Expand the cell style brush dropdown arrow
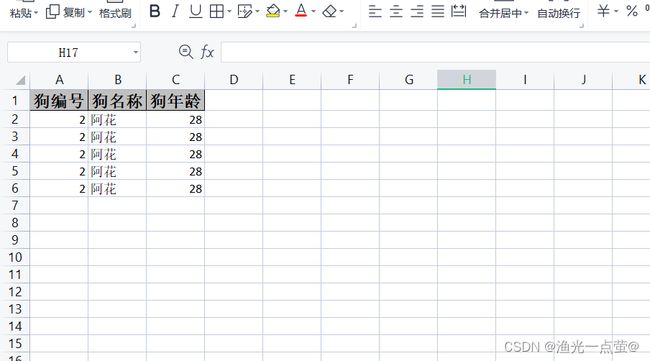 [257, 11]
